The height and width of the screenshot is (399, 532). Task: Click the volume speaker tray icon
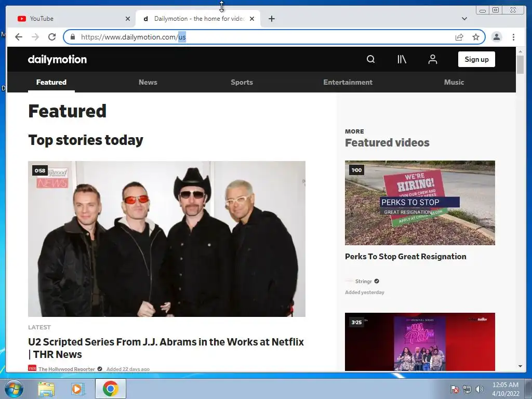point(479,389)
